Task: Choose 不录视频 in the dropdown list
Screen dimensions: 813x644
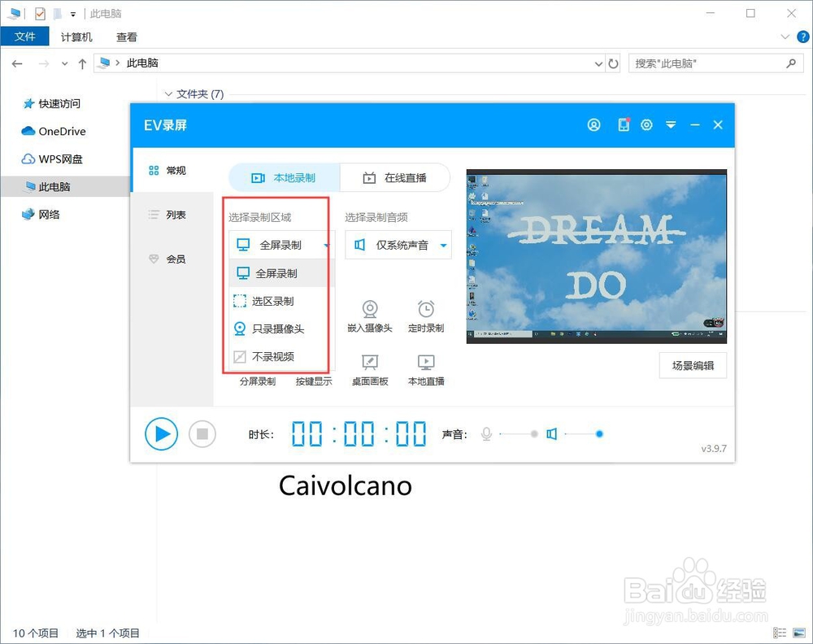Action: click(x=280, y=357)
